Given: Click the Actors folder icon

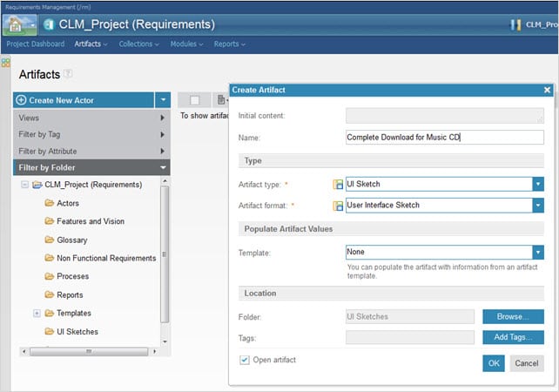Looking at the screenshot, I should (50, 203).
